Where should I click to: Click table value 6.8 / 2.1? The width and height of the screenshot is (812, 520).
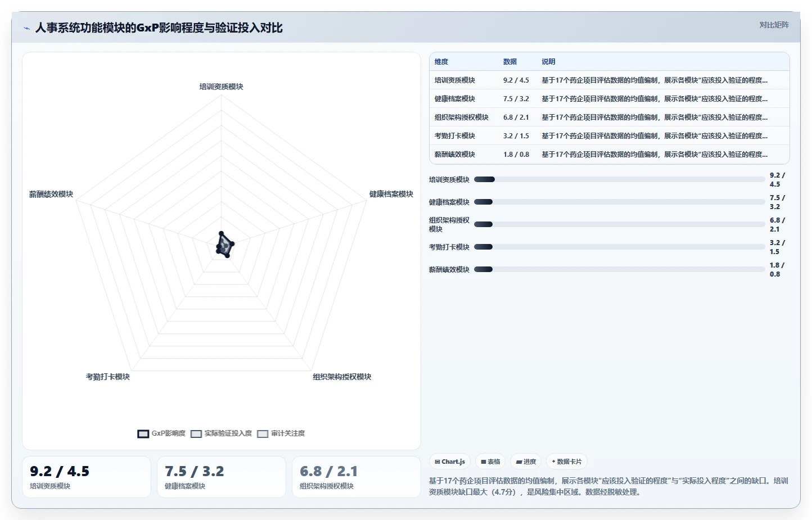[x=516, y=117]
